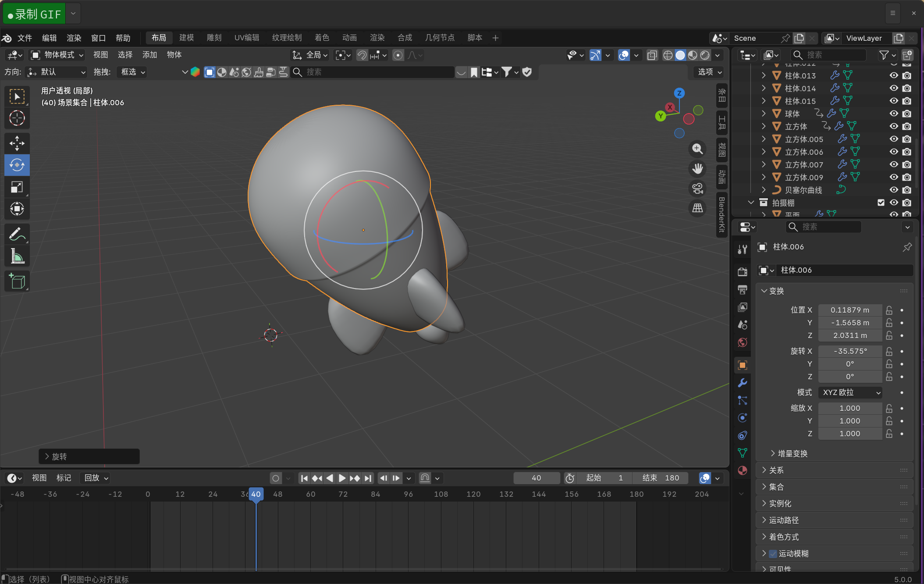Hide 球体 object with eye icon

(x=893, y=114)
